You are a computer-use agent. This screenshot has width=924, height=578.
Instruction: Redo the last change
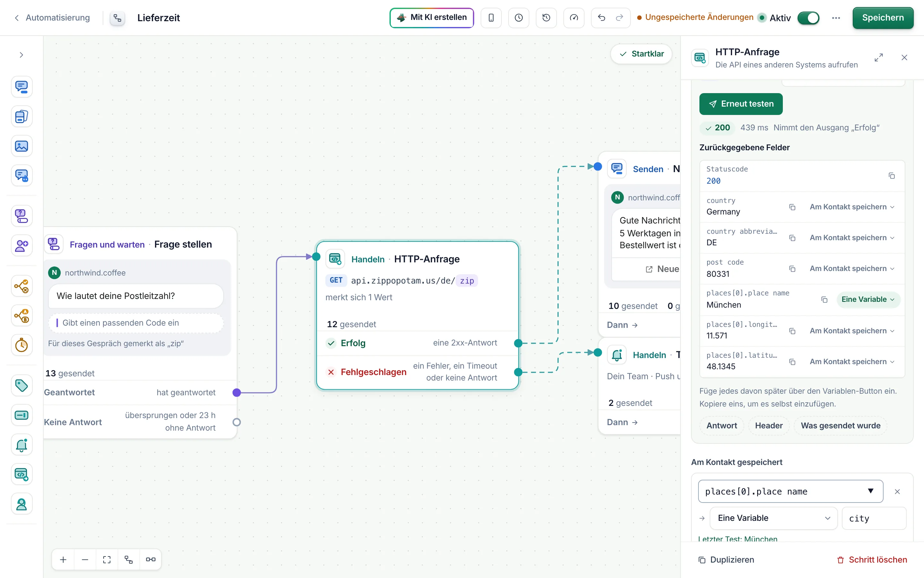click(x=619, y=18)
